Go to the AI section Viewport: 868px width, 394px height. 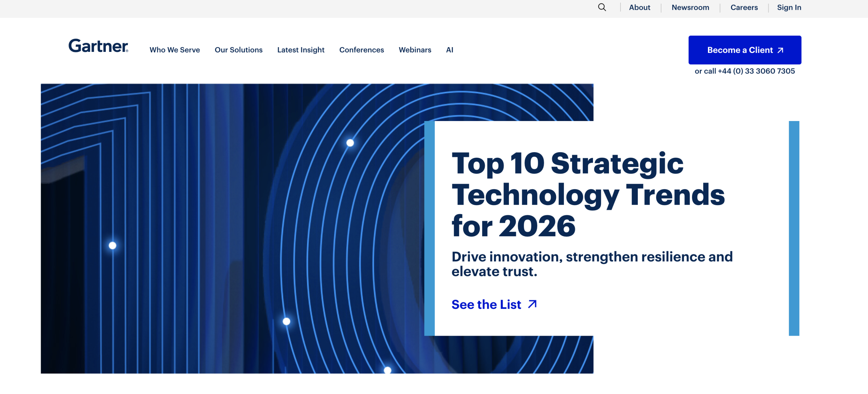click(x=450, y=50)
